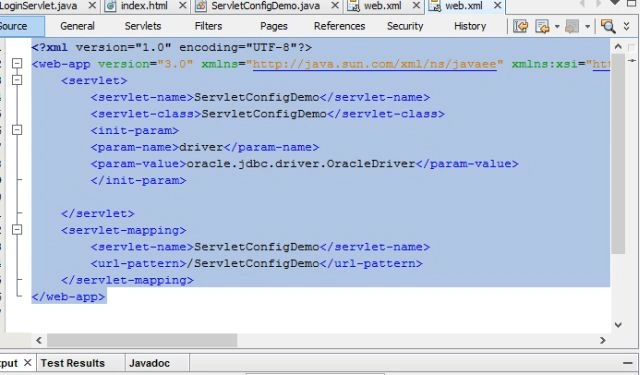Image resolution: width=640 pixels, height=375 pixels.
Task: Click the greyed-out Forward navigation icon
Action: pos(572,26)
